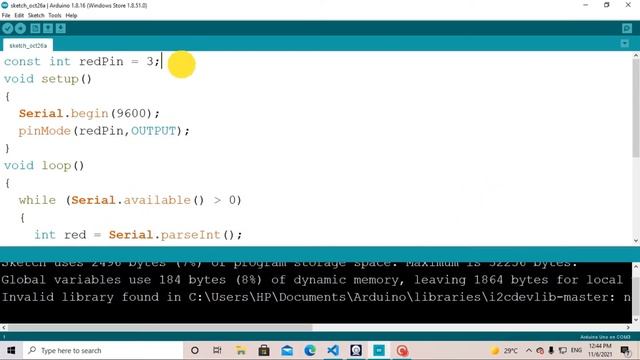
Task: Click the taskbar 'Type here to search' box
Action: click(x=102, y=351)
